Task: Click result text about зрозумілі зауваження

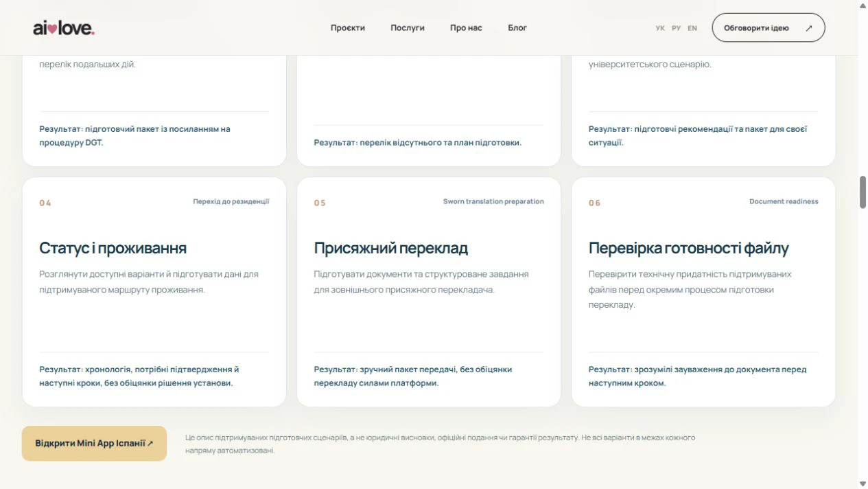Action: pos(697,376)
